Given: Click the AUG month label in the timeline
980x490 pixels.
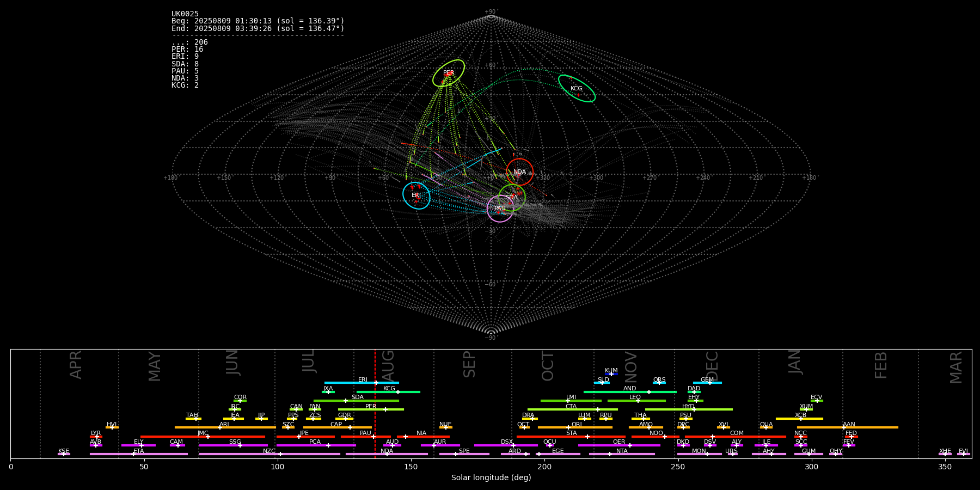Looking at the screenshot, I should click(388, 365).
